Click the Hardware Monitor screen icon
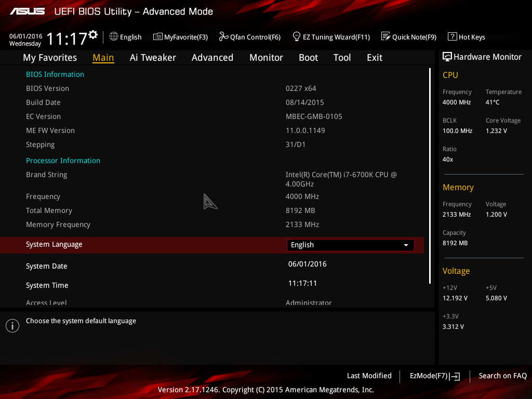Image resolution: width=532 pixels, height=399 pixels. (x=447, y=57)
